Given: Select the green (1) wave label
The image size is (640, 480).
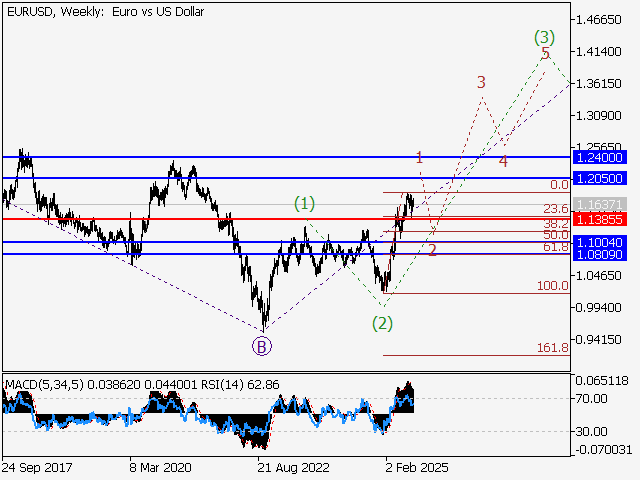Looking at the screenshot, I should [305, 204].
